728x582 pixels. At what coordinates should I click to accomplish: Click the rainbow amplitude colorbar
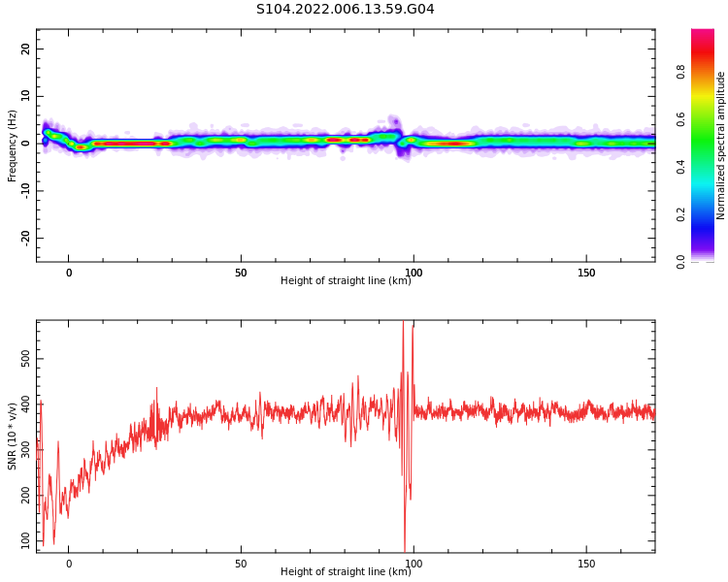(x=703, y=145)
